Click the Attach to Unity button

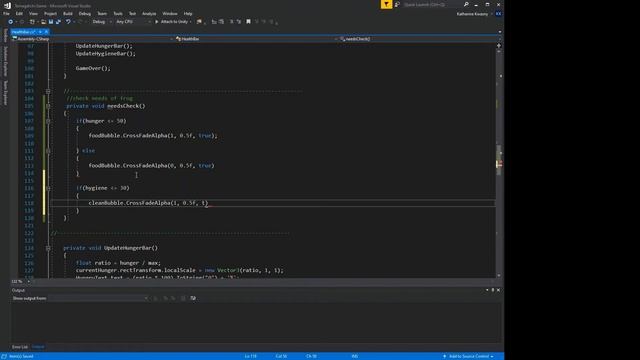click(x=173, y=22)
